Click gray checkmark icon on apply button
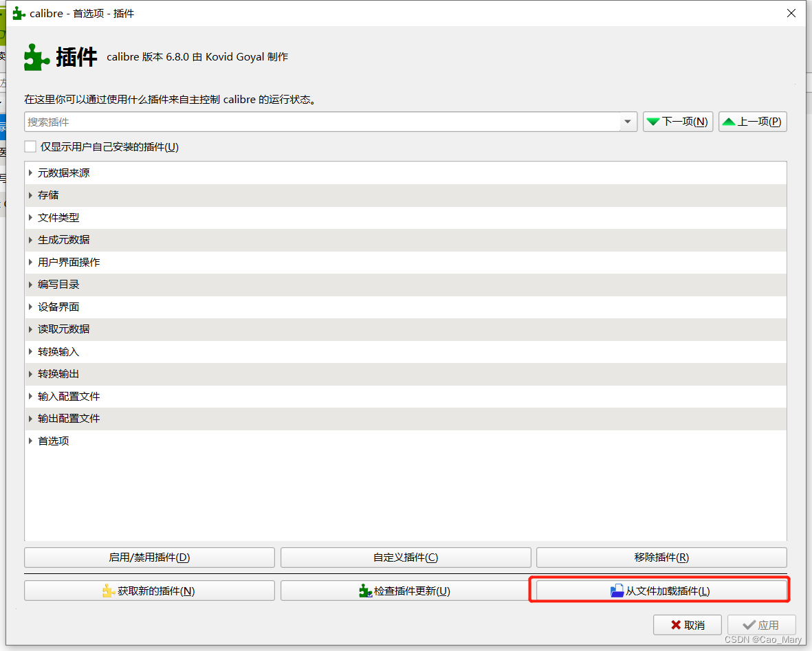This screenshot has width=812, height=651. pos(749,625)
